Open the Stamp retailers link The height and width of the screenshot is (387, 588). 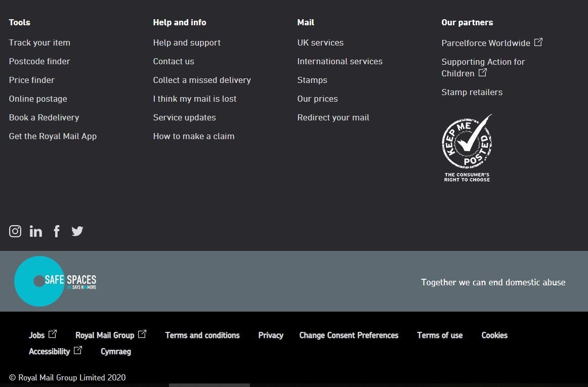pos(472,92)
